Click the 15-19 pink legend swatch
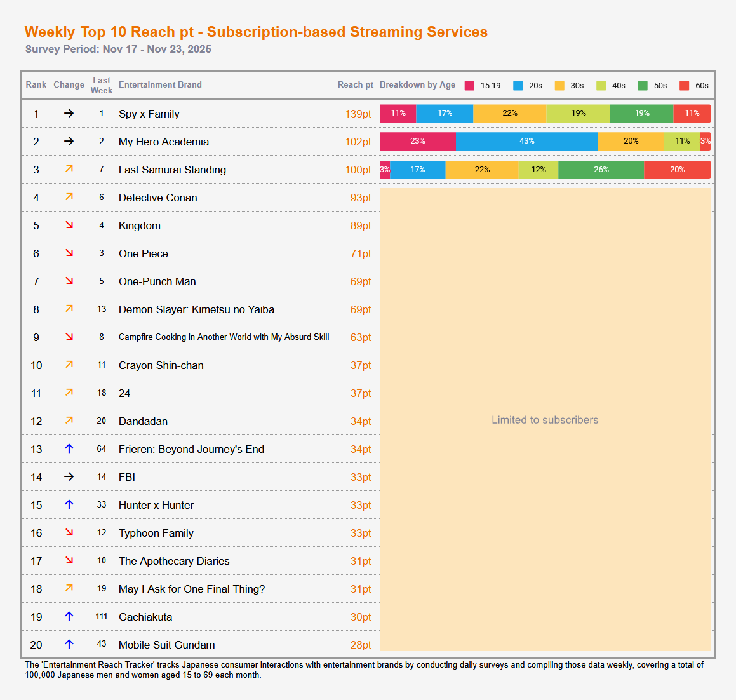Viewport: 736px width, 700px height. coord(469,86)
